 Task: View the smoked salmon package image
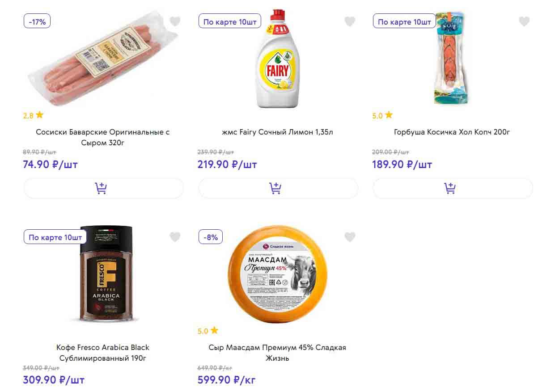tap(450, 58)
